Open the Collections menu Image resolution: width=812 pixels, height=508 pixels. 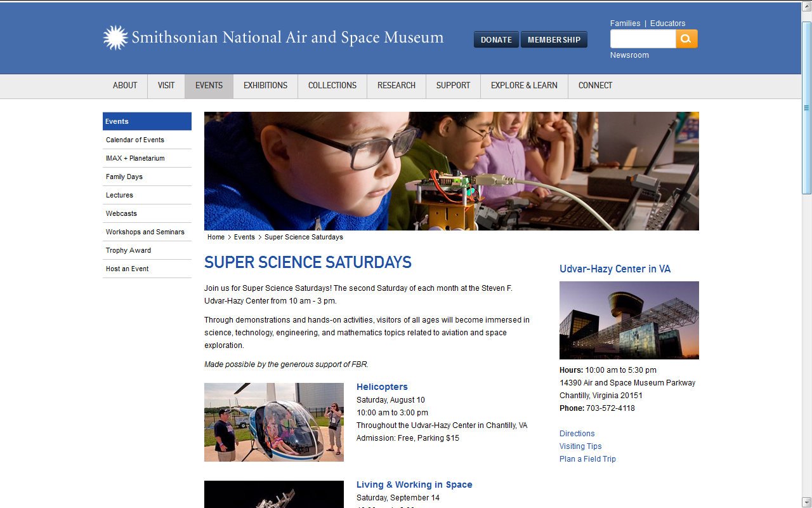pyautogui.click(x=332, y=86)
